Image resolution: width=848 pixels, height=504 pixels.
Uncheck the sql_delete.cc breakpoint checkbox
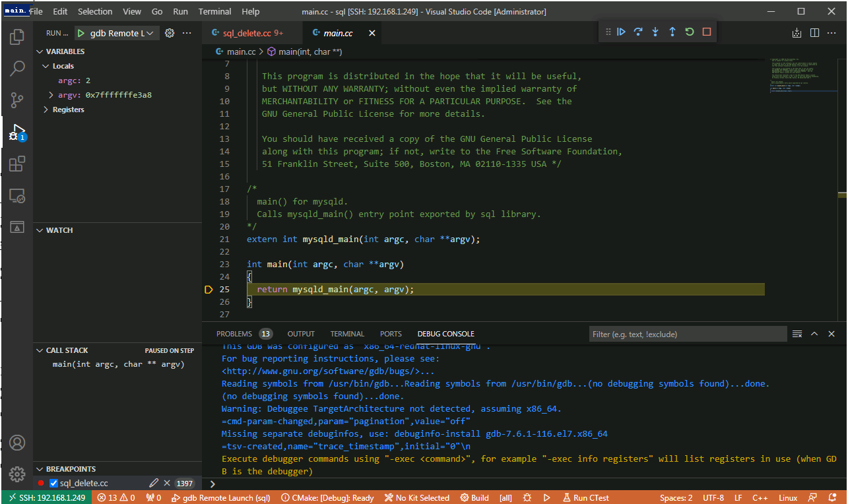(54, 484)
